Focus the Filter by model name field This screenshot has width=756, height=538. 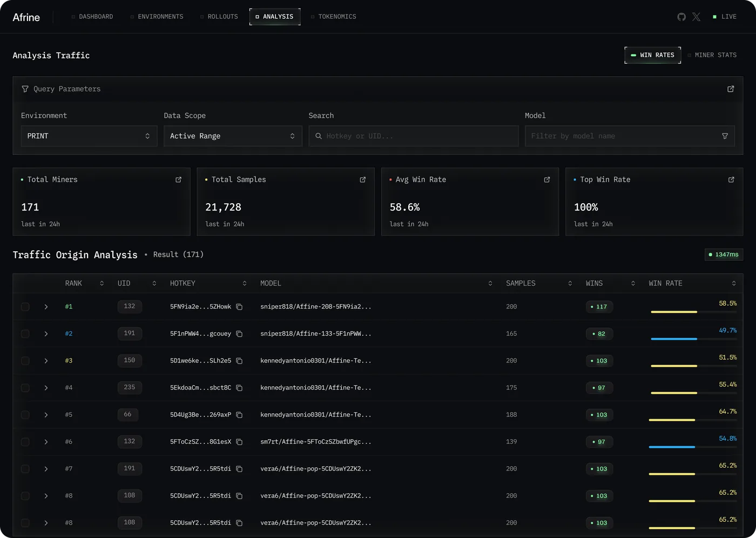(630, 136)
